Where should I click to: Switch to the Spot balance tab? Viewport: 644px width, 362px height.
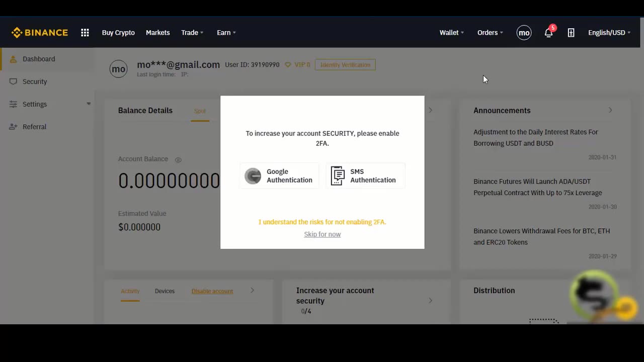(x=200, y=111)
